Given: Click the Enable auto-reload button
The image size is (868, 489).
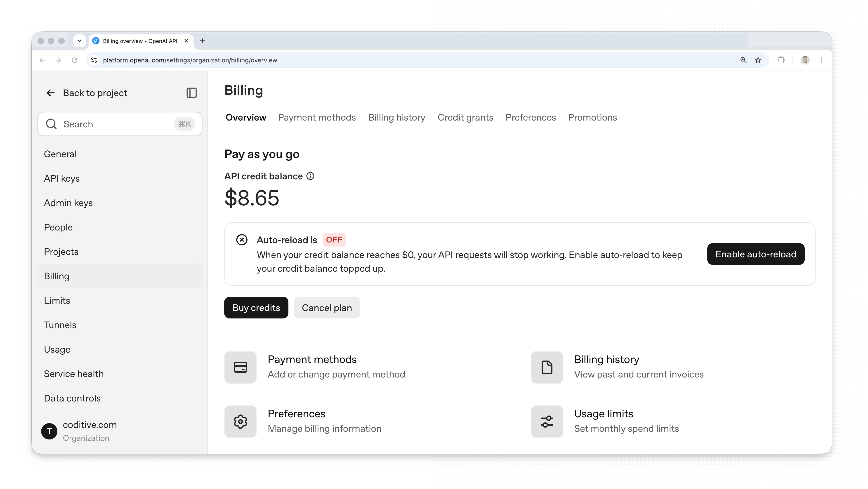Looking at the screenshot, I should click(755, 254).
